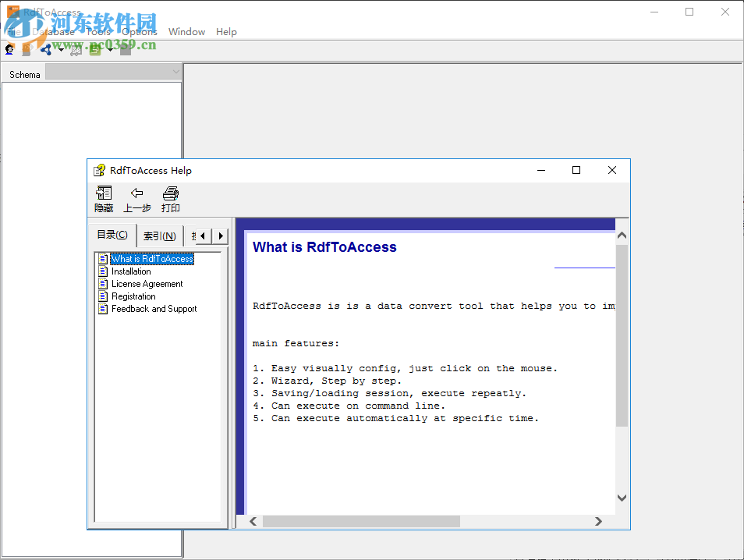Open the dropdown arrow next to connection icon
The height and width of the screenshot is (560, 744).
click(60, 49)
